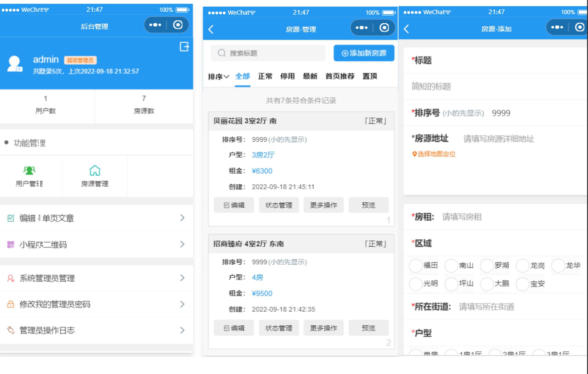
Task: Select the 光明 district radio
Action: click(416, 284)
